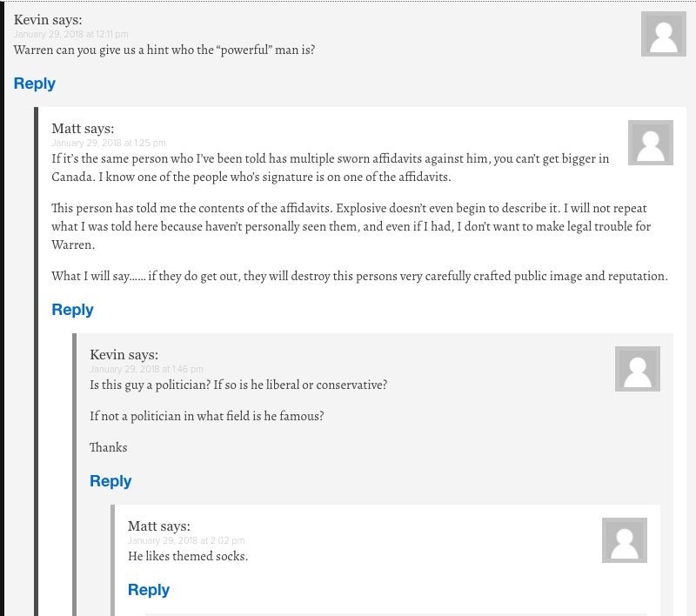Click Kevin's avatar on the 12:11 pm comment
The image size is (696, 616).
(664, 34)
